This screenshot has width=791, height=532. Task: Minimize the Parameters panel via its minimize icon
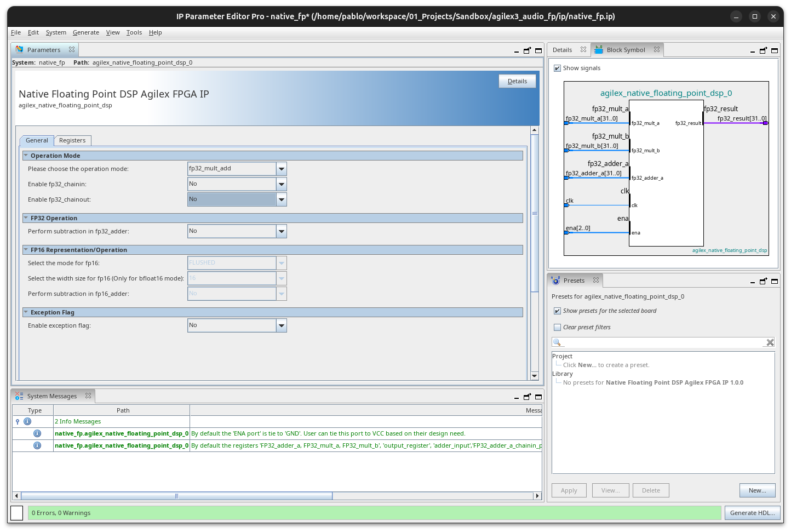coord(516,50)
